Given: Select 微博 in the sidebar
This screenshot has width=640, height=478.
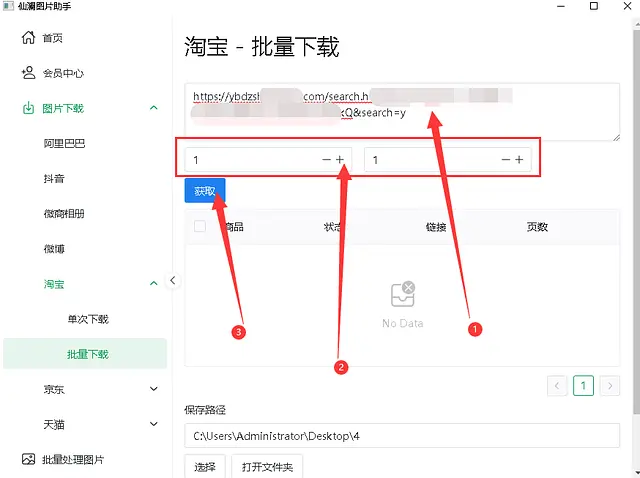Looking at the screenshot, I should coord(54,249).
